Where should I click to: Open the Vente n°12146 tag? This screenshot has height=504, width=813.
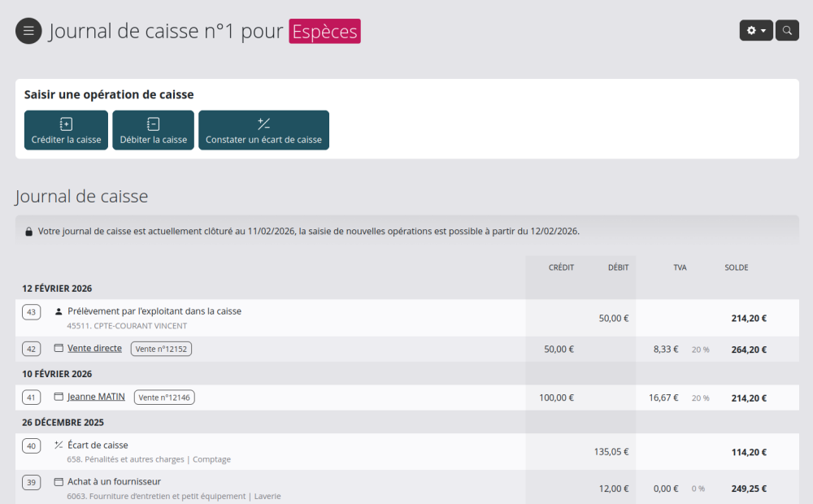tap(164, 398)
